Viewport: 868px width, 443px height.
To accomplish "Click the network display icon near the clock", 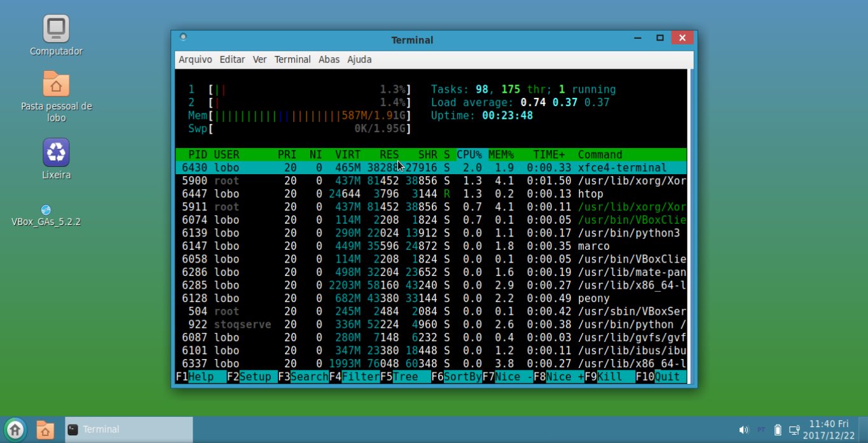I will pyautogui.click(x=794, y=429).
